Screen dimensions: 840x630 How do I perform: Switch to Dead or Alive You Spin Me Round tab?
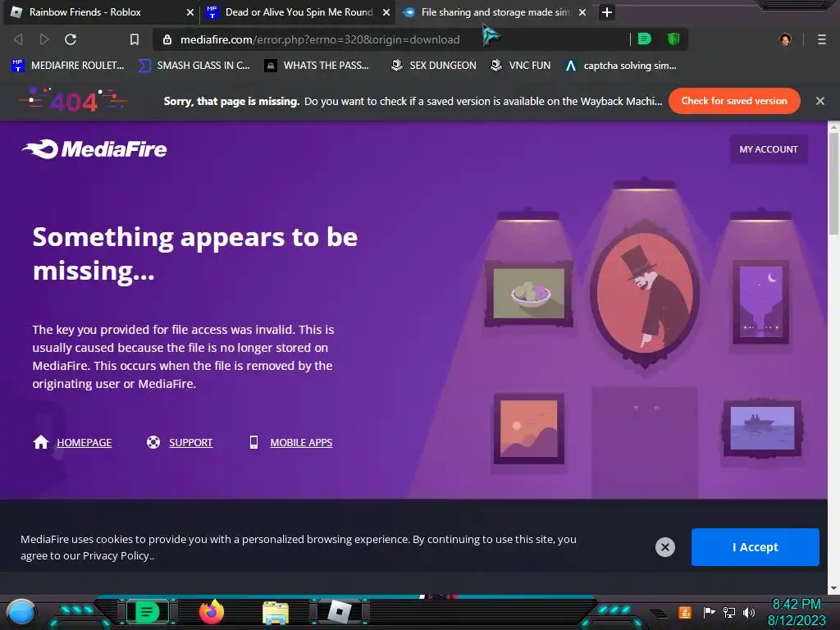297,12
